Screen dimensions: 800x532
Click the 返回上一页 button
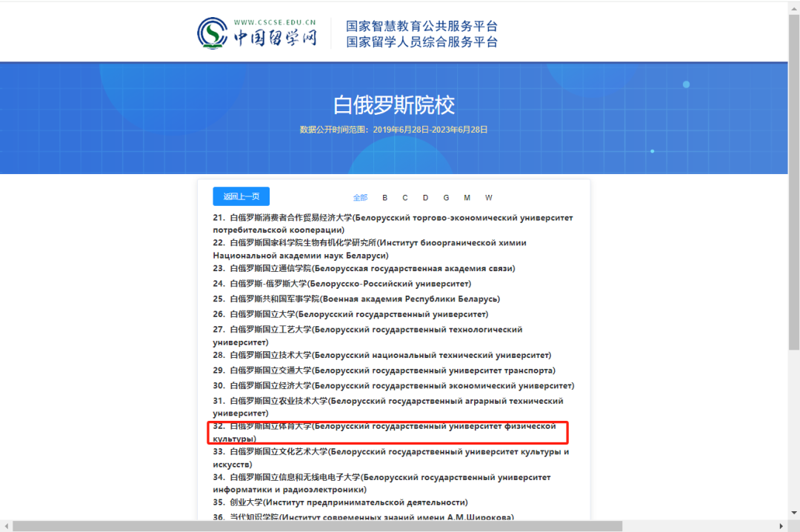[241, 196]
